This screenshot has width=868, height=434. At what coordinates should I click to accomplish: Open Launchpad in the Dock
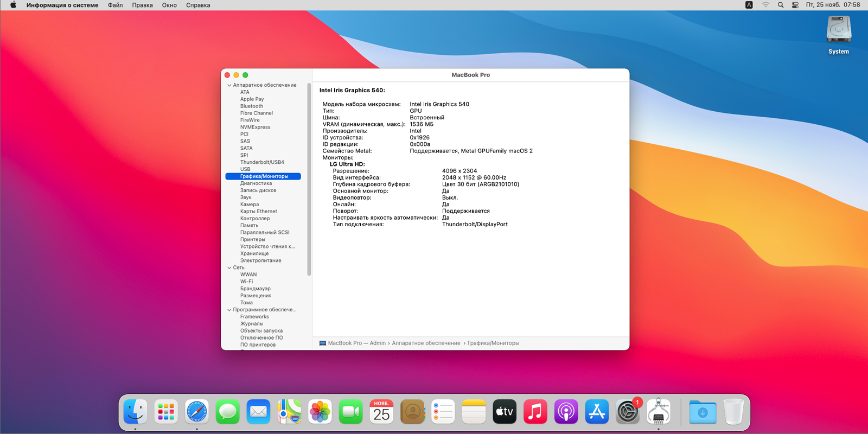point(166,412)
